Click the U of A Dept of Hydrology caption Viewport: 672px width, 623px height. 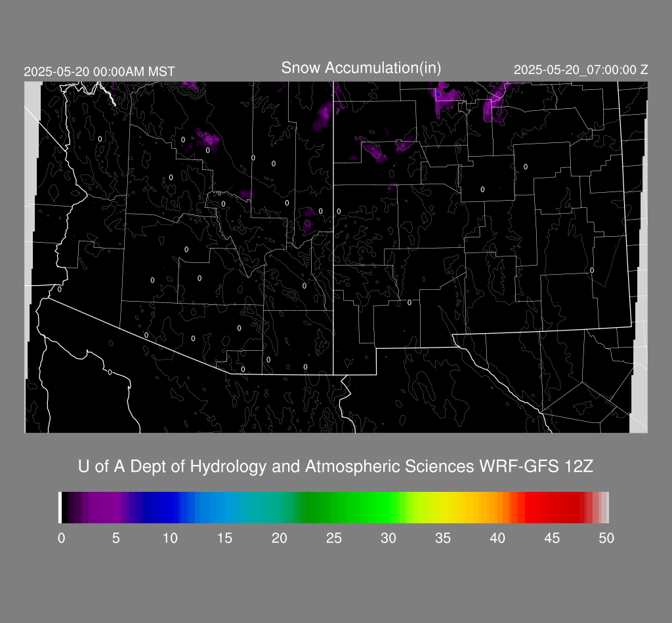pos(335,466)
